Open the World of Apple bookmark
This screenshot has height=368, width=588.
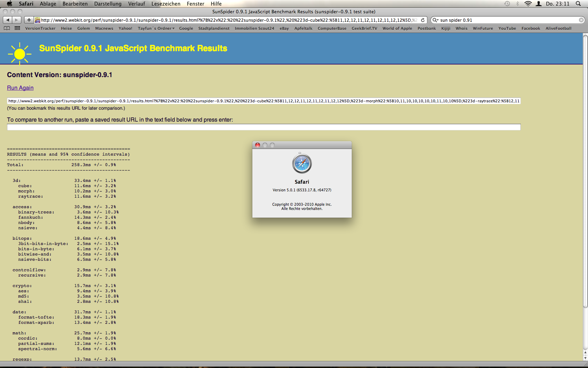tap(397, 28)
